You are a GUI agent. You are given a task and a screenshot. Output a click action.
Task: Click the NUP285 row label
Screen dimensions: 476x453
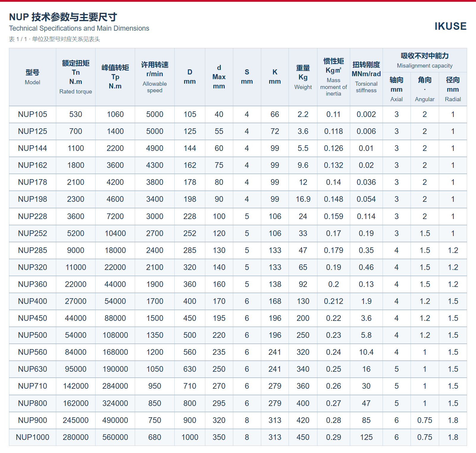point(32,250)
